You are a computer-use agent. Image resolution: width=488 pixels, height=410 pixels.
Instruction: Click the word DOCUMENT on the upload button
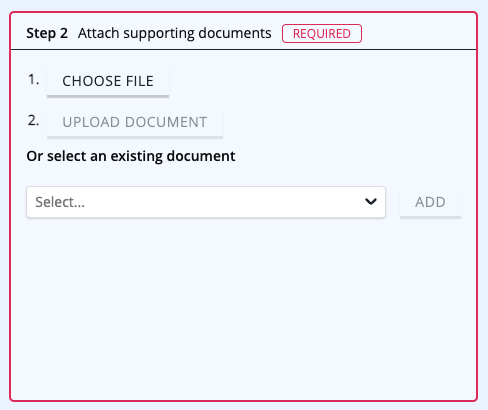(166, 122)
